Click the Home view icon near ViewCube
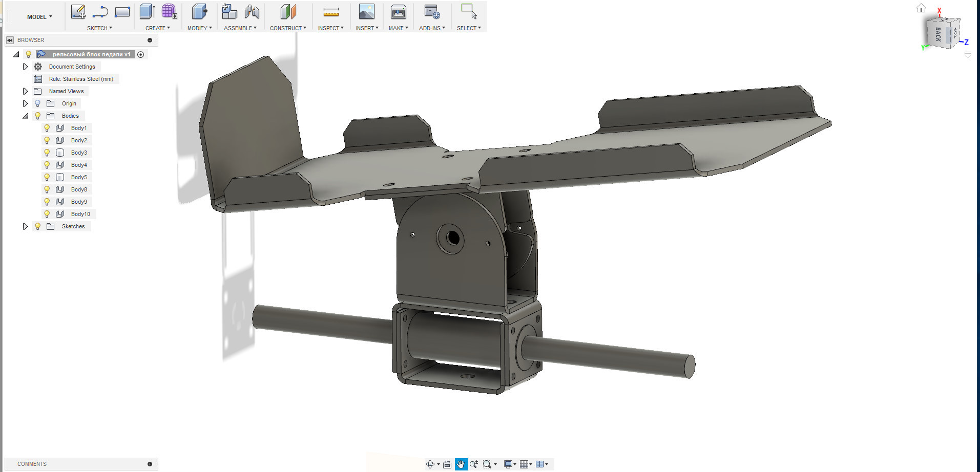Screen dimensions: 980x472 point(921,8)
